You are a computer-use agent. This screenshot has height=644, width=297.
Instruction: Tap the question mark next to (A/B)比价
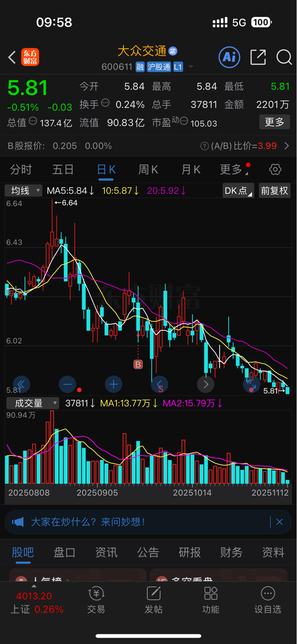(205, 146)
